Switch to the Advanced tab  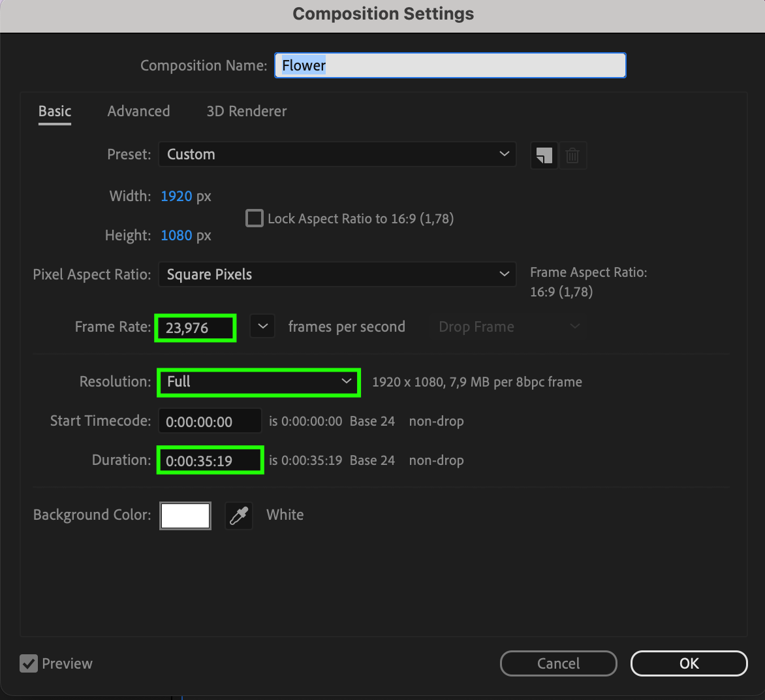(138, 111)
